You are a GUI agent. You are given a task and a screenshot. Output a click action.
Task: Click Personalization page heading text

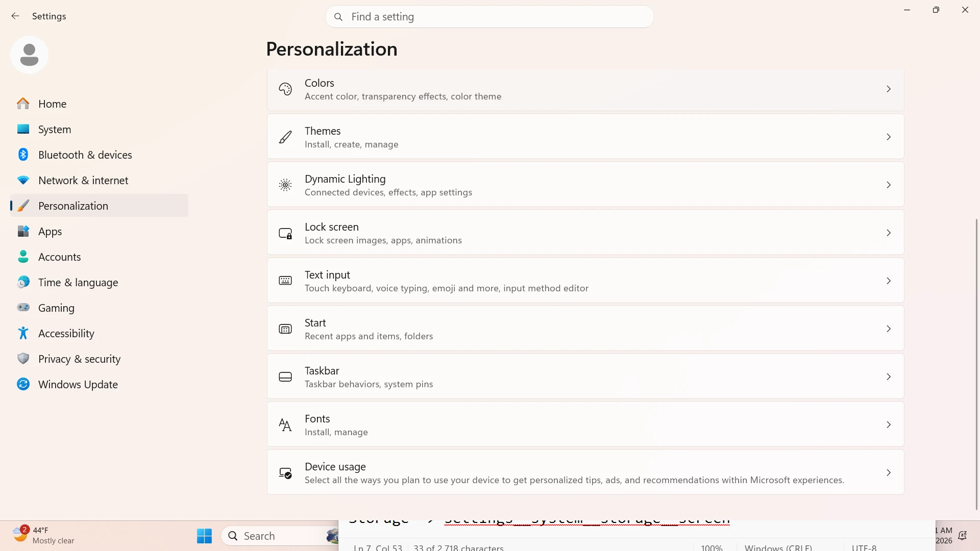(332, 49)
